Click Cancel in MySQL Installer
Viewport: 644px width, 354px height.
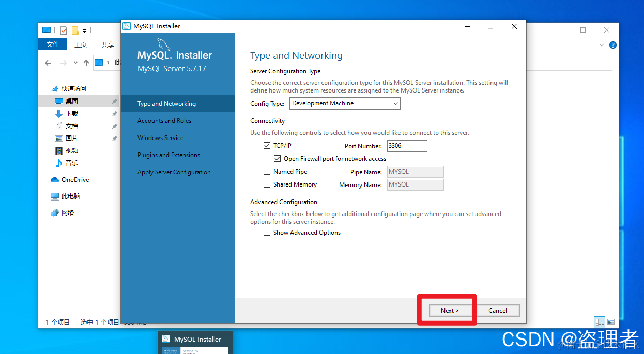coord(498,310)
